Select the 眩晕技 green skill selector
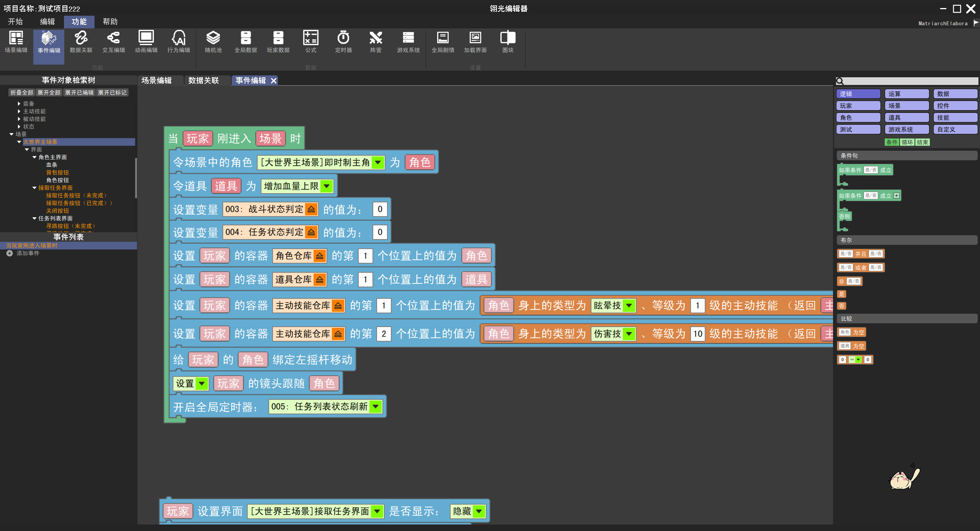The height and width of the screenshot is (531, 980). coord(613,306)
